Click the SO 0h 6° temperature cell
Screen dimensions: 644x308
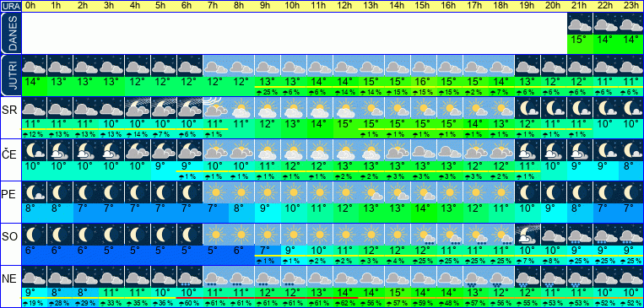pyautogui.click(x=34, y=250)
